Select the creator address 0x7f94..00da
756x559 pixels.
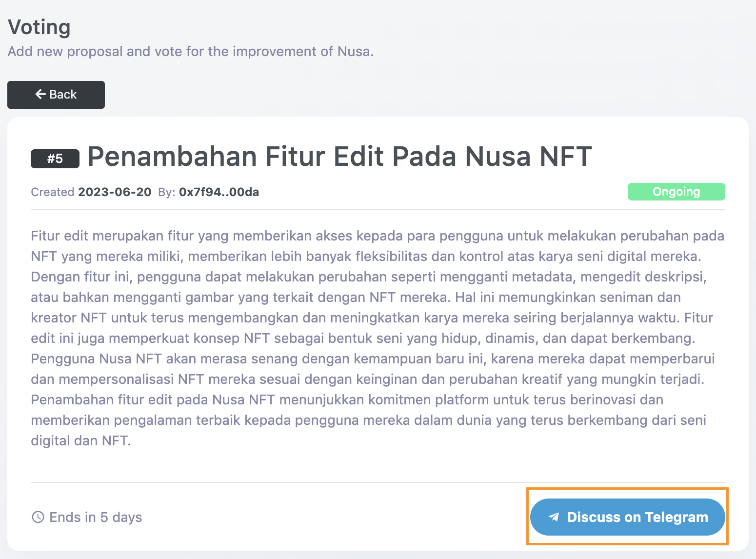point(219,192)
